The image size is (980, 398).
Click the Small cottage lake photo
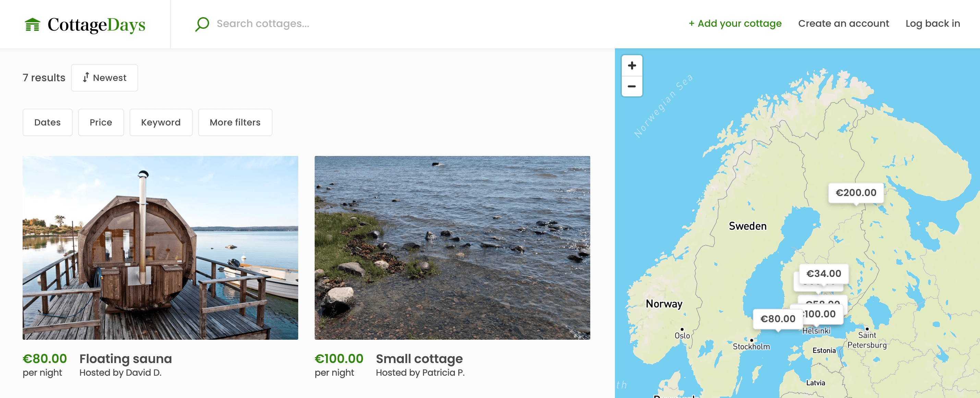(452, 248)
